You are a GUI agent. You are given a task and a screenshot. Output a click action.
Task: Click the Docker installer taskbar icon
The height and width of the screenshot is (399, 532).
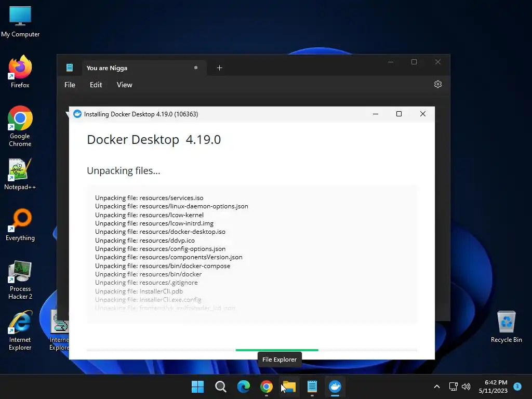click(335, 387)
